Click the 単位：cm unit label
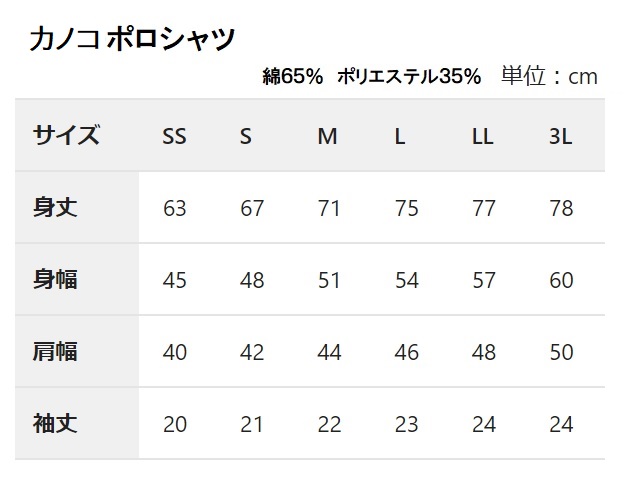Image resolution: width=634 pixels, height=484 pixels. (x=549, y=76)
